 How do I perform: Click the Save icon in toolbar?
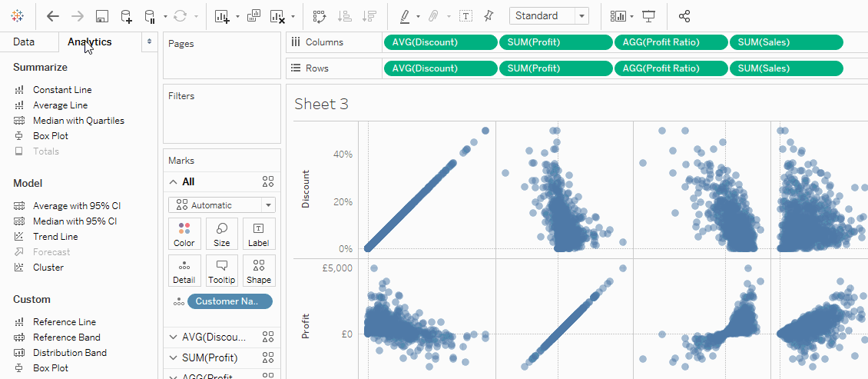pos(101,16)
